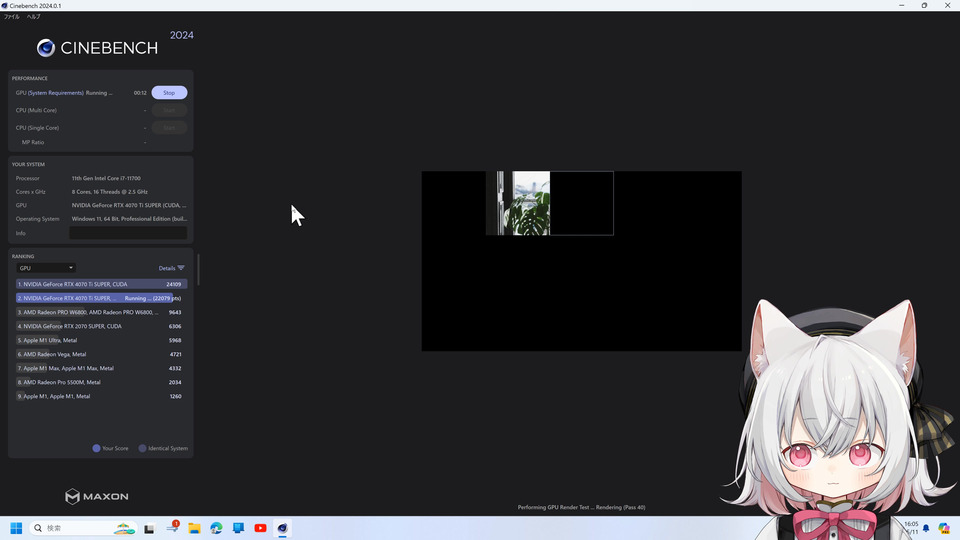This screenshot has height=540, width=960.
Task: Open the ファイル menu
Action: 12,17
